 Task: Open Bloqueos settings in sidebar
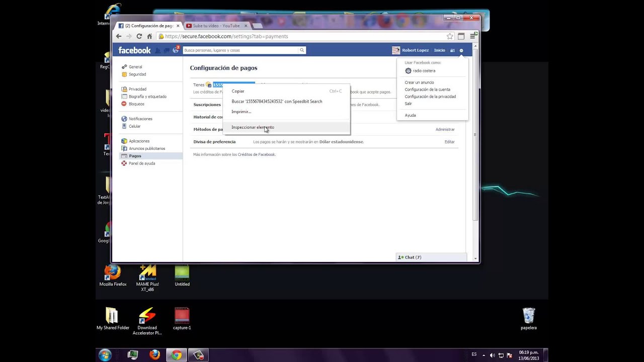pos(136,104)
